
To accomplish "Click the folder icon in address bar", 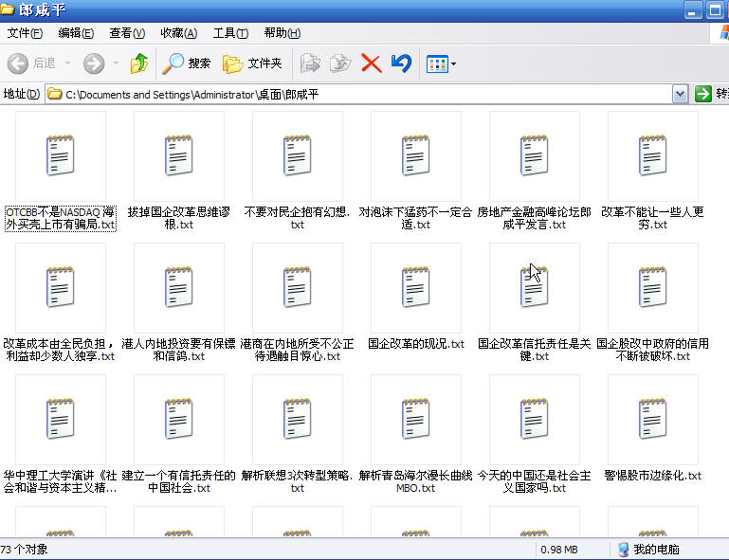I will [x=55, y=94].
